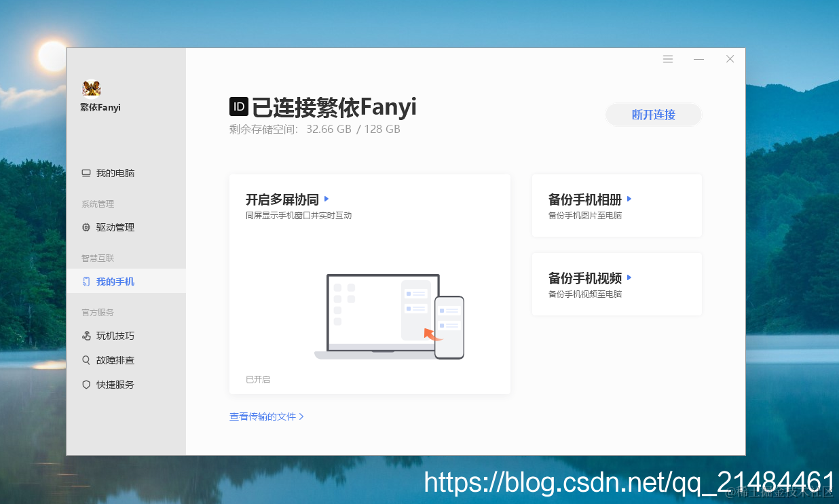Screen dimensions: 839x504
Task: Click the ID badge beside 已连接繁依Fanyi
Action: pos(238,106)
